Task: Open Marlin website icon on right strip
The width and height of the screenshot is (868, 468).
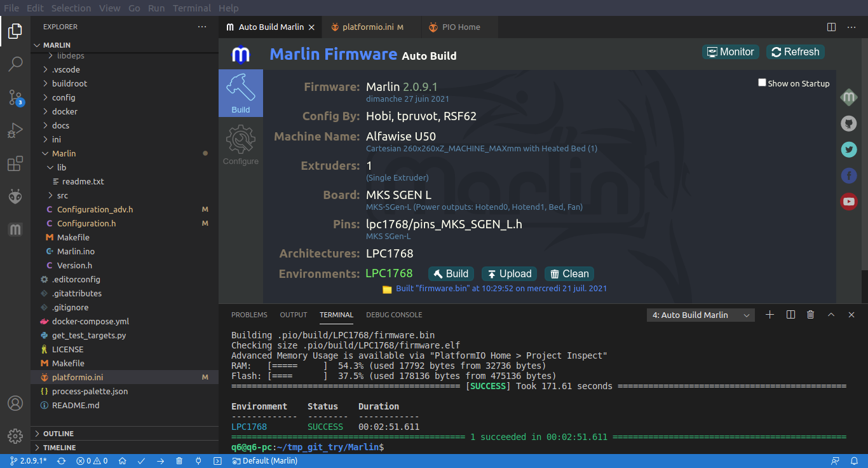Action: [849, 98]
